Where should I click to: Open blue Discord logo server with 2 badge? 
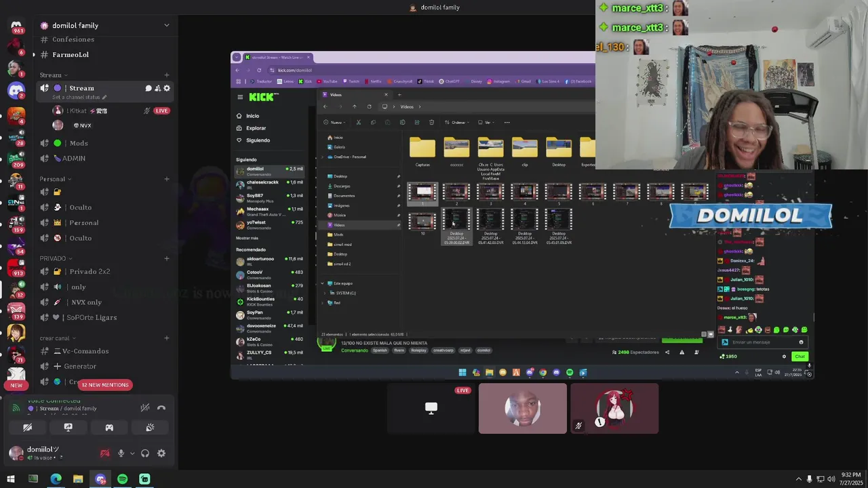16,89
